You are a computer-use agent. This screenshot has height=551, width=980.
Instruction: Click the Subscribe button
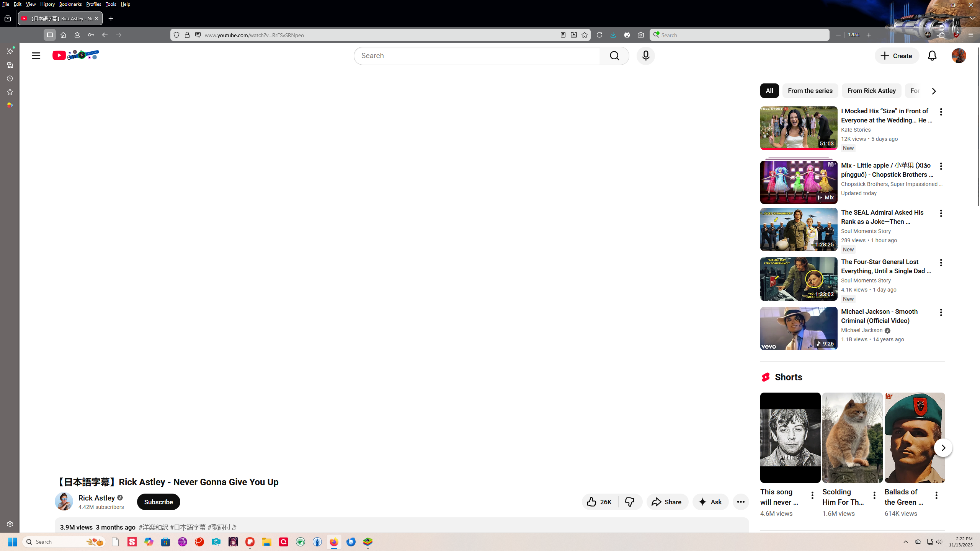[x=158, y=502]
